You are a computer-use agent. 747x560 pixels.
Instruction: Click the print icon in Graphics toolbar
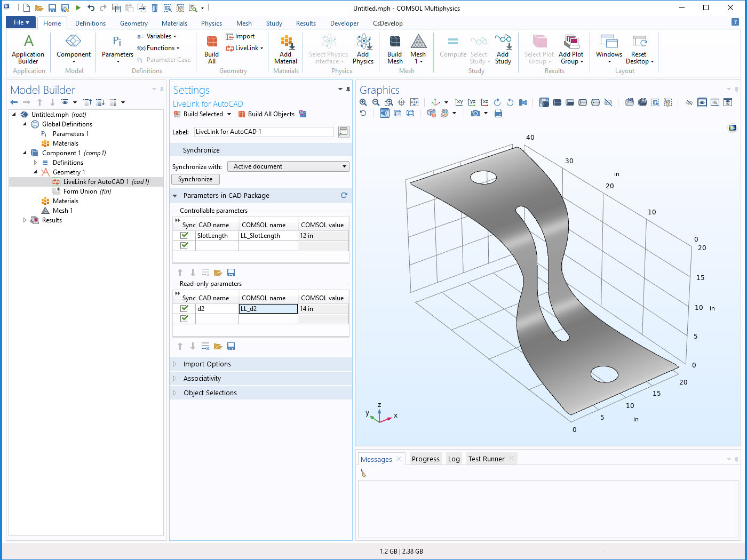(x=498, y=113)
